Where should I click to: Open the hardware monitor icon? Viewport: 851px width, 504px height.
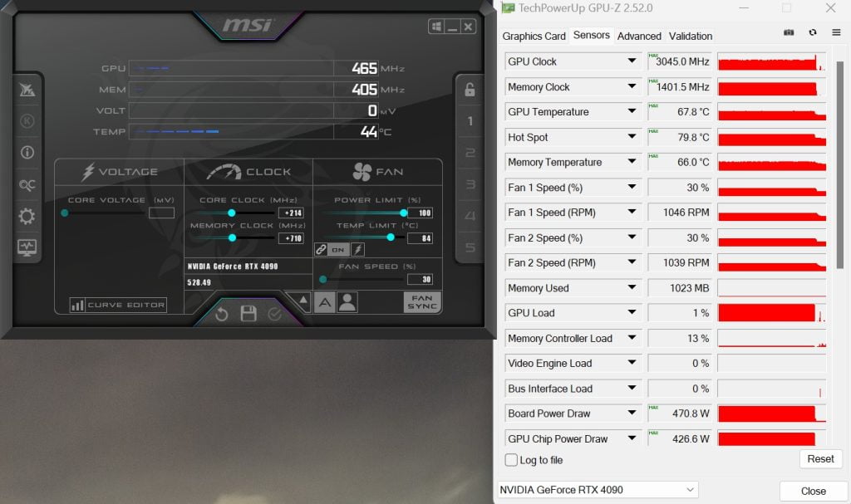tap(27, 248)
